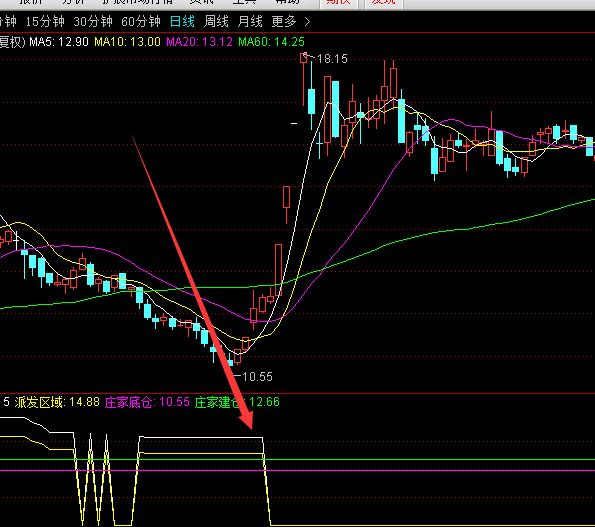Click the 18.15 high price label
This screenshot has height=527, width=595.
point(332,59)
